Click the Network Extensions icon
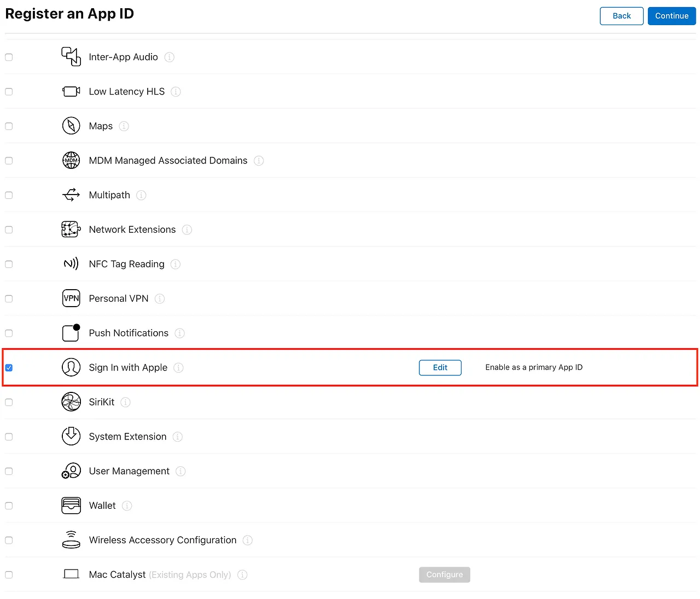 71,230
